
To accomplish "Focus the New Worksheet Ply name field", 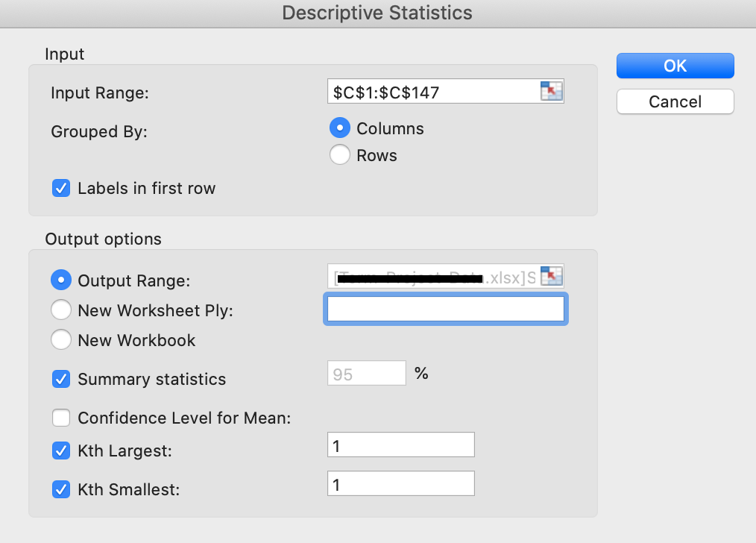I will tap(446, 309).
